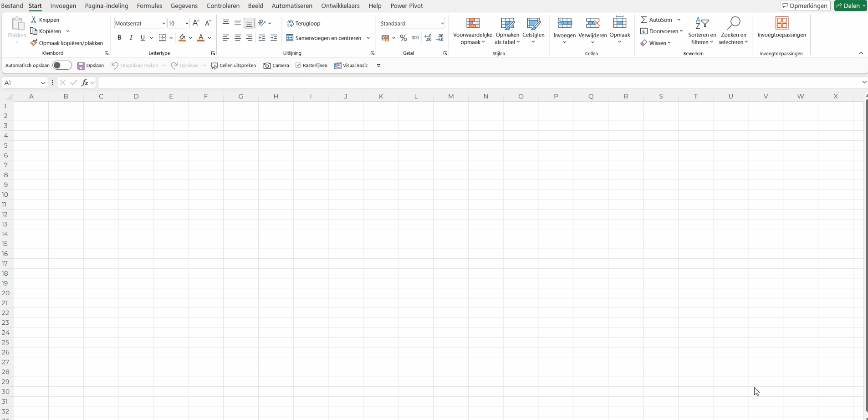Image resolution: width=868 pixels, height=420 pixels.
Task: Open Celstijlen gallery
Action: [533, 31]
